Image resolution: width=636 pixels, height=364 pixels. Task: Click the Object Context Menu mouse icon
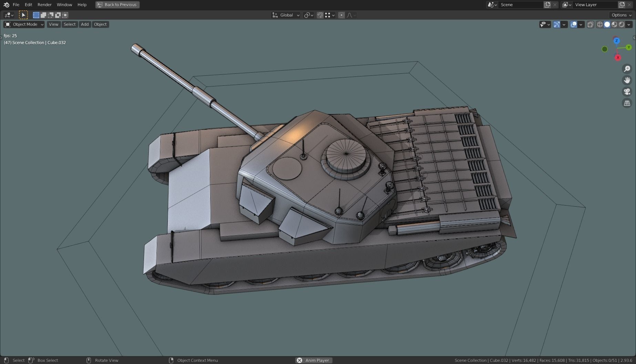[x=171, y=360]
